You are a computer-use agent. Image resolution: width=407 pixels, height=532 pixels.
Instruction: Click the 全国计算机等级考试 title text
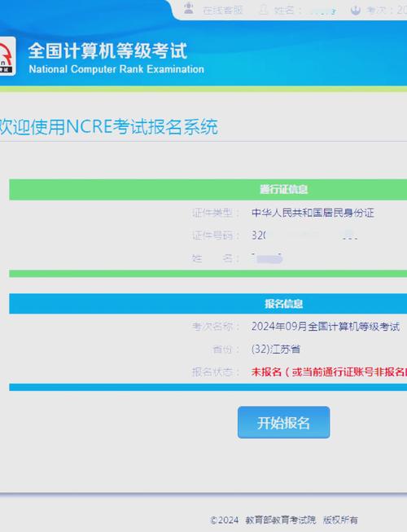[x=107, y=51]
